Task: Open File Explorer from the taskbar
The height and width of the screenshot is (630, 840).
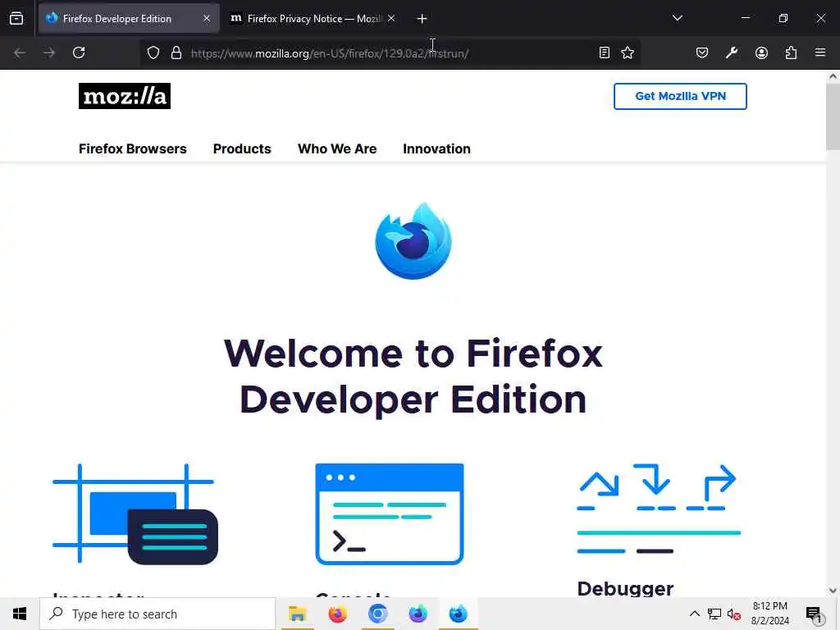Action: tap(297, 614)
